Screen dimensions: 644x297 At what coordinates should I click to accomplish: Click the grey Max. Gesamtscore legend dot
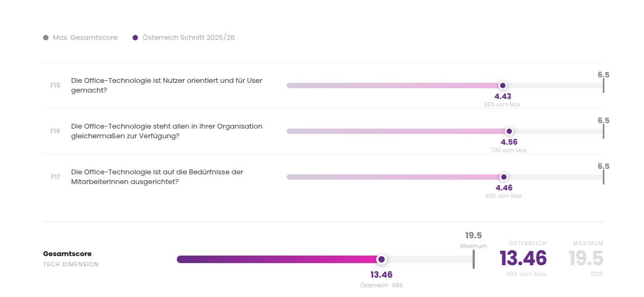[46, 38]
